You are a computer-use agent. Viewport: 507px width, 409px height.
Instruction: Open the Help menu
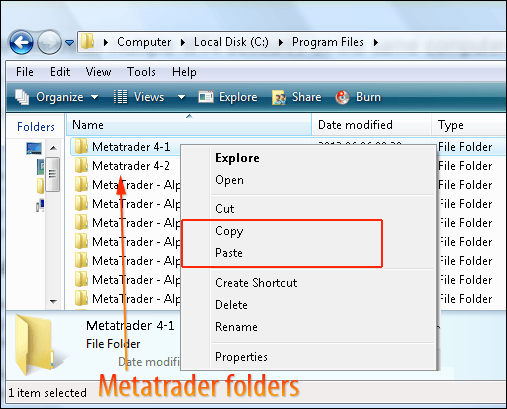tap(184, 72)
